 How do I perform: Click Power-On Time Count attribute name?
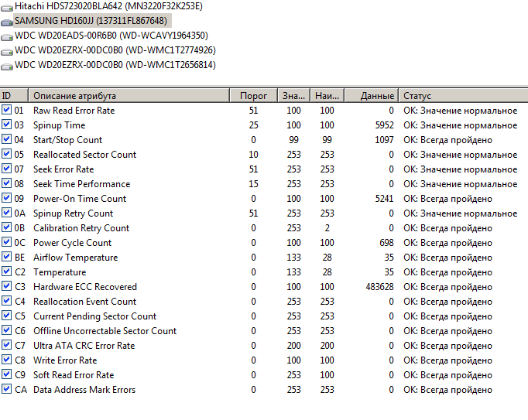(80, 199)
